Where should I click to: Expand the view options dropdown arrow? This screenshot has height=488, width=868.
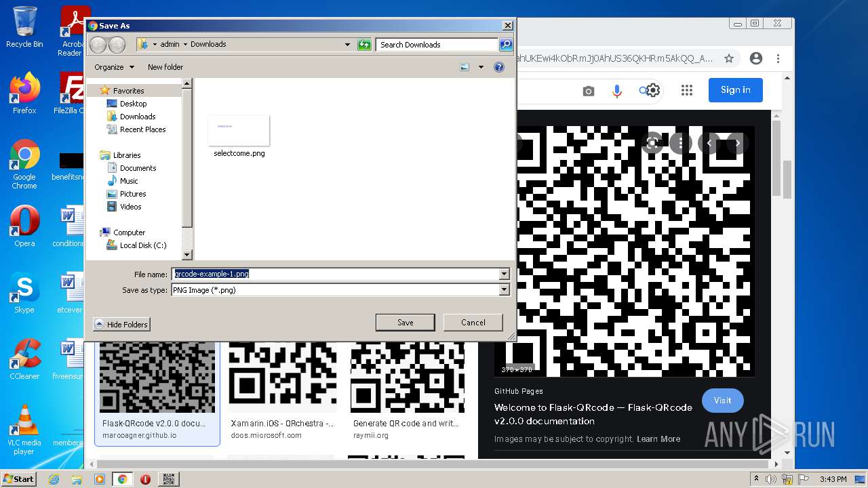tap(481, 67)
